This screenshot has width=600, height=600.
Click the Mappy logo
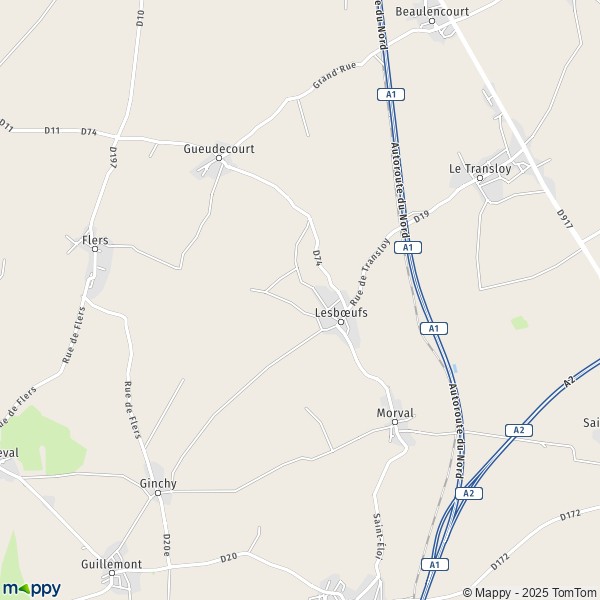(31, 589)
